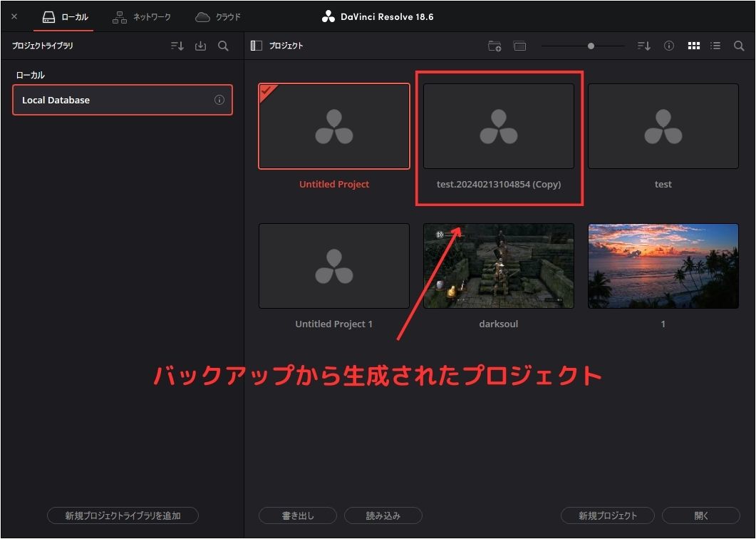
Task: Switch to the クラウド tab
Action: coord(217,16)
